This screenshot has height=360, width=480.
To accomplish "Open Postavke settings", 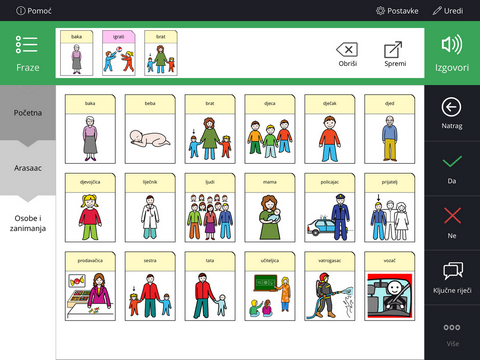I will coord(397,11).
